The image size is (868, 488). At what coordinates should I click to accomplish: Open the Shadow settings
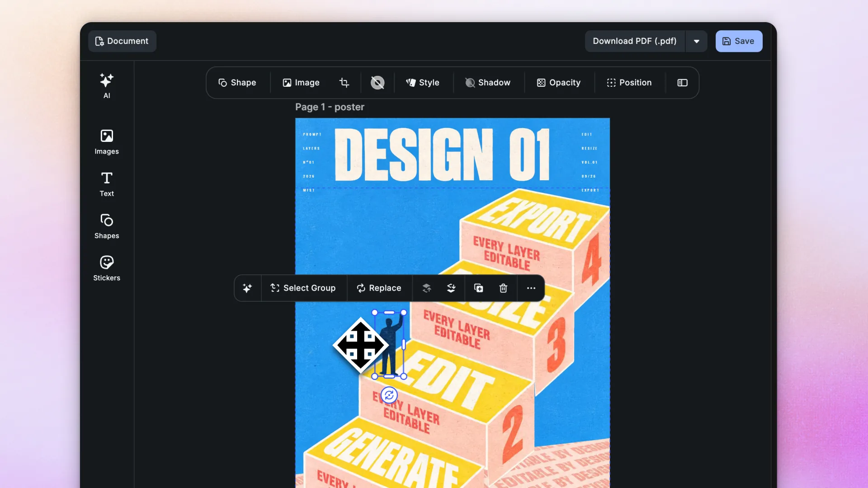pos(488,83)
